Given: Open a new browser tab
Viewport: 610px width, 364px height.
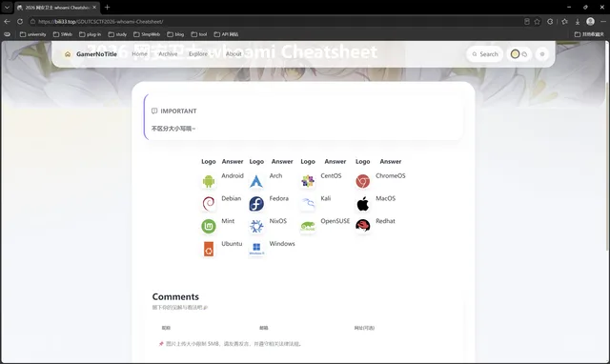Looking at the screenshot, I should [x=108, y=7].
